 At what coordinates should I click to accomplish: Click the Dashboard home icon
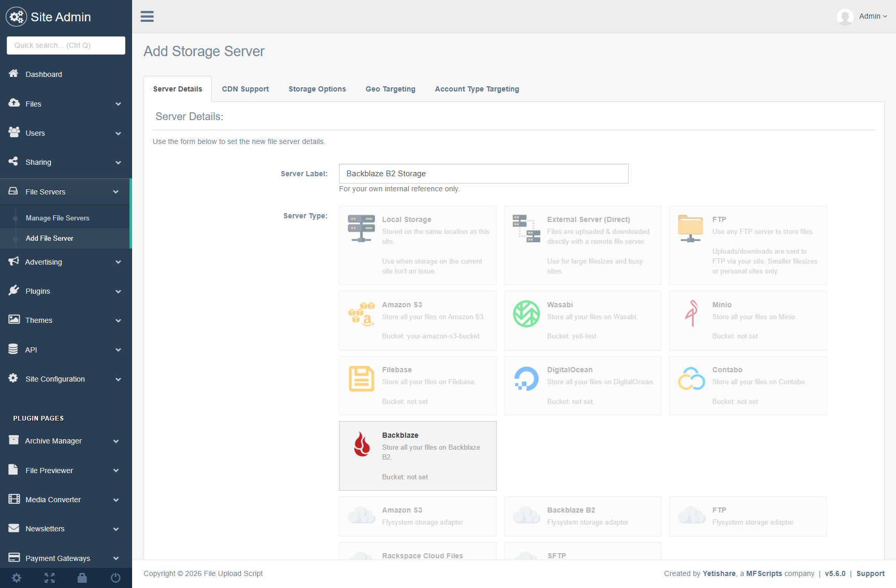coord(14,74)
